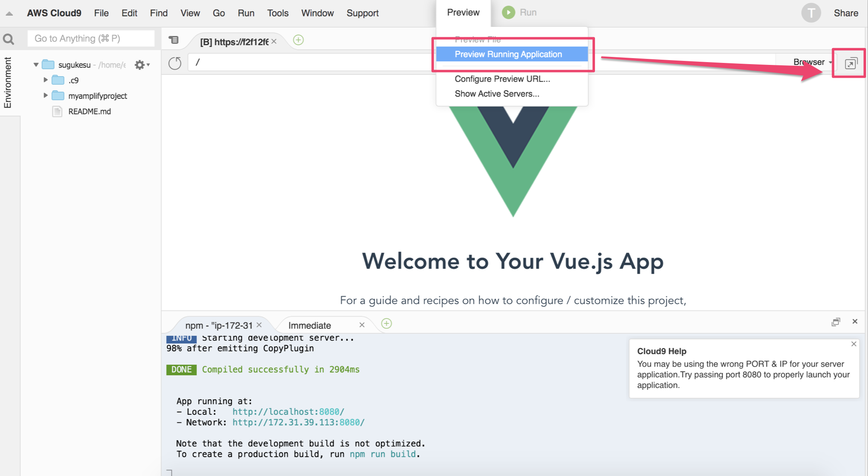Image resolution: width=868 pixels, height=476 pixels.
Task: Select the README.md file
Action: 90,111
